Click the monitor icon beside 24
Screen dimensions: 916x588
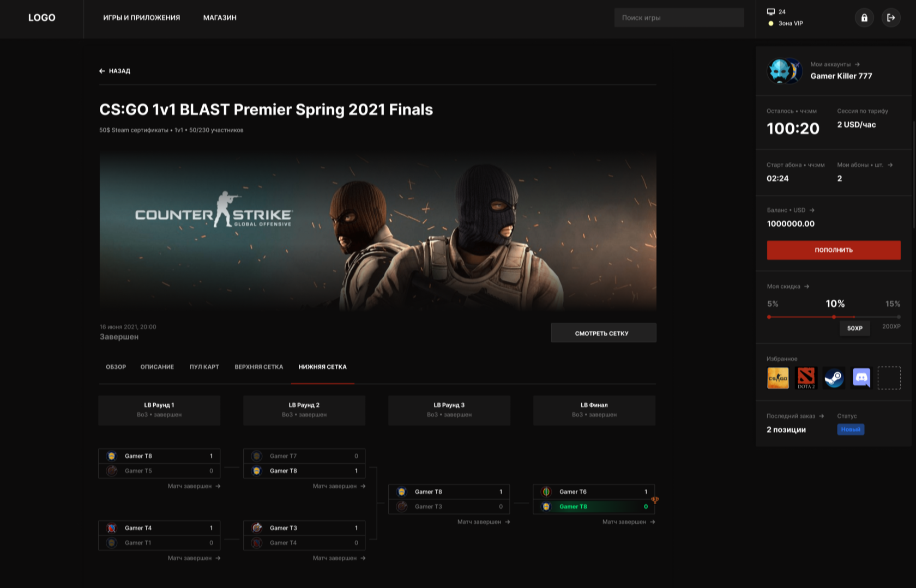771,11
